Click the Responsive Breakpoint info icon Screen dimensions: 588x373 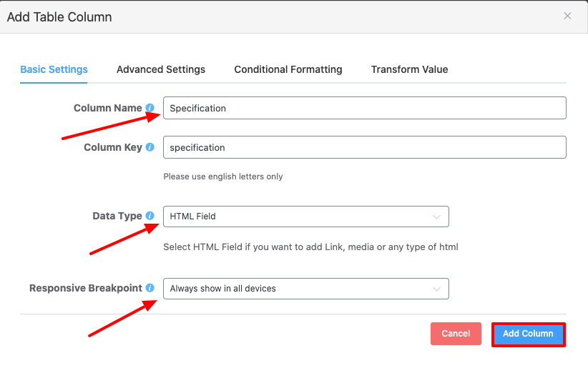150,288
